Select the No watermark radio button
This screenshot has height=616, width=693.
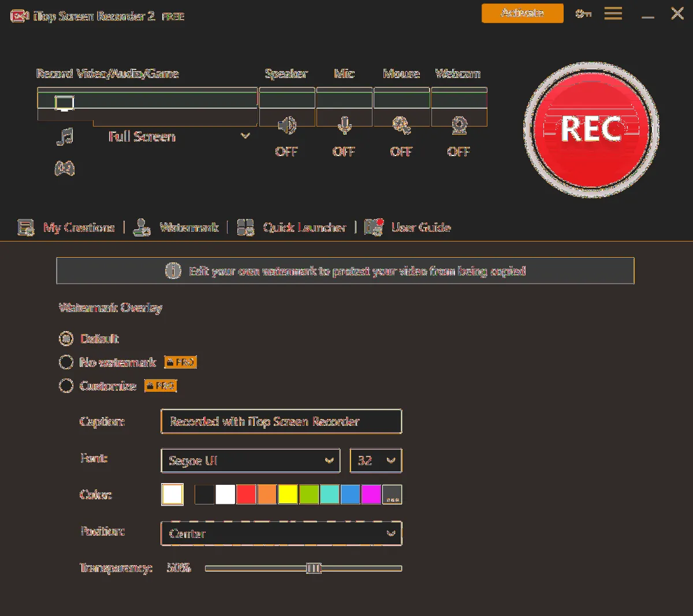66,362
